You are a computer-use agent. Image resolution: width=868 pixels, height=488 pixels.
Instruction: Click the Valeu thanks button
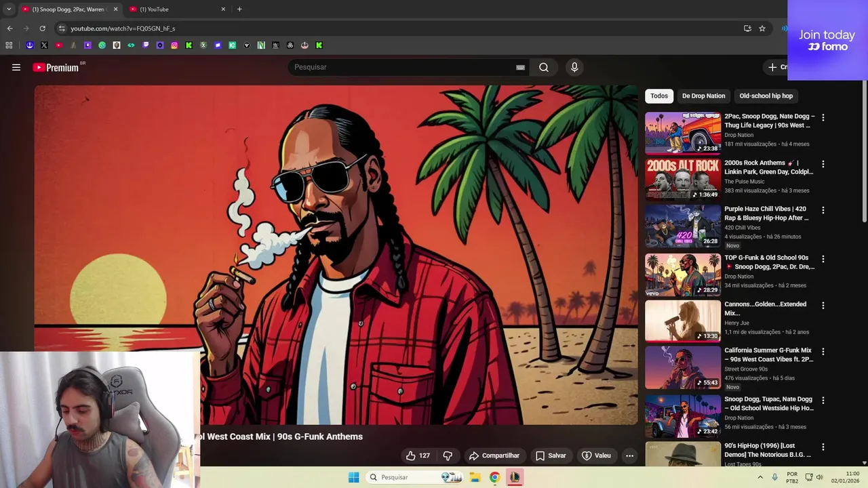(x=597, y=455)
